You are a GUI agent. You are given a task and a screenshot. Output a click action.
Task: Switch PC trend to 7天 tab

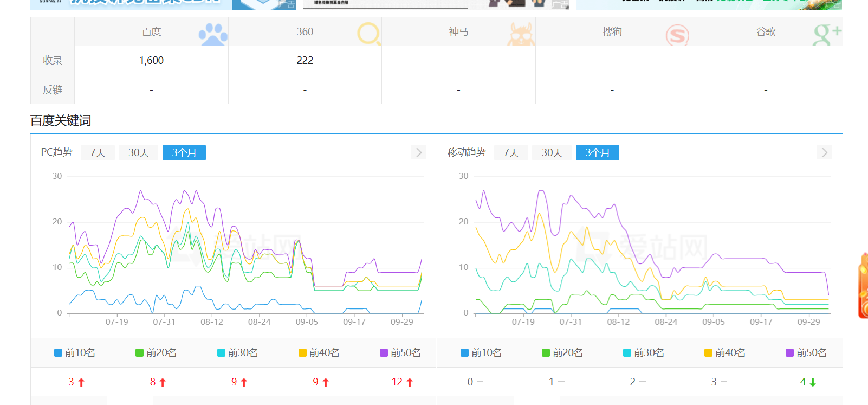click(98, 153)
